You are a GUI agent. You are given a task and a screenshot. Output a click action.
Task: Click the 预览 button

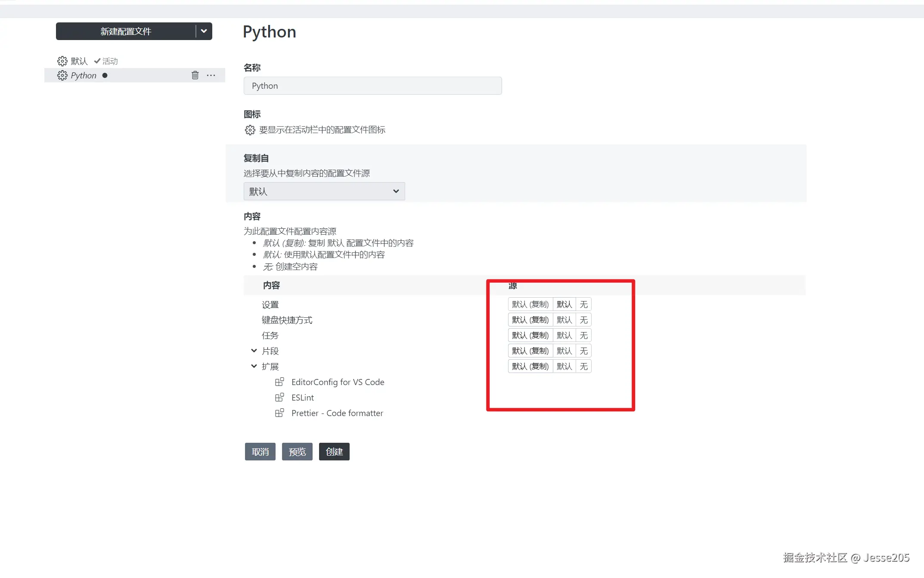(x=297, y=452)
